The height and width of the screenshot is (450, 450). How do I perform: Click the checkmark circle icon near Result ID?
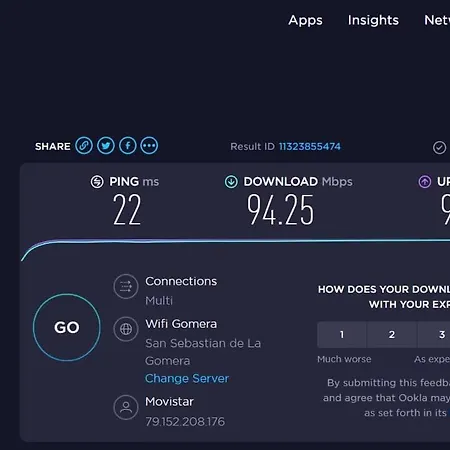pyautogui.click(x=439, y=147)
